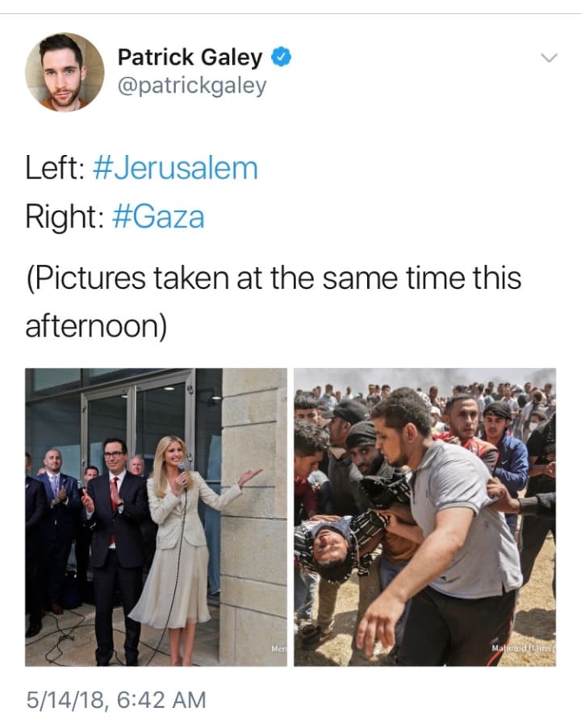Click the "Pictures taken at the same time" line
The width and height of the screenshot is (581, 728).
tap(274, 278)
